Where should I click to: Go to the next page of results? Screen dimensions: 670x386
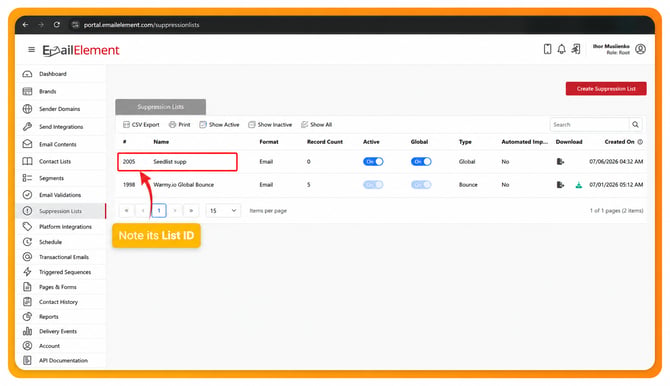[175, 210]
